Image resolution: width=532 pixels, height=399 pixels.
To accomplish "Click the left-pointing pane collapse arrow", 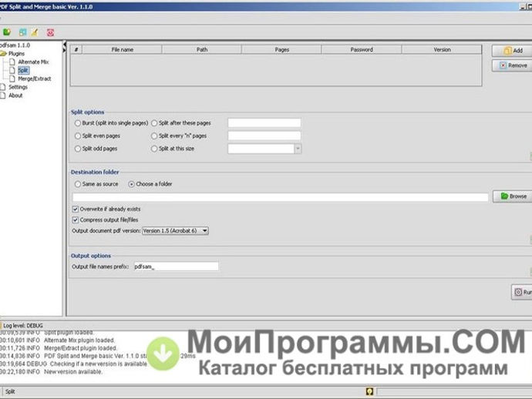I will point(64,45).
